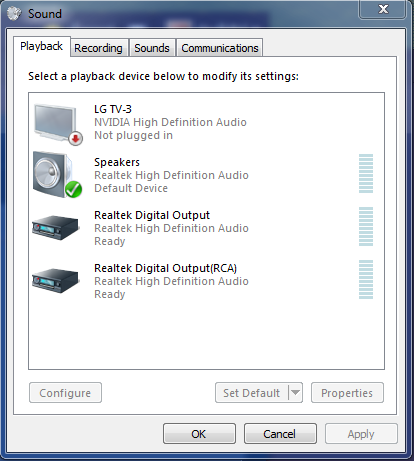This screenshot has height=461, width=414.
Task: Go to the Communications tab
Action: point(220,48)
